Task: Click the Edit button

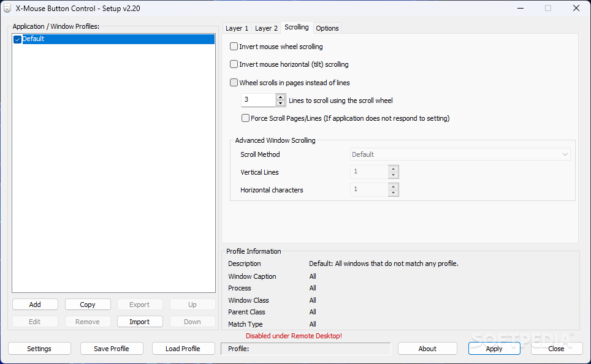Action: coord(35,322)
